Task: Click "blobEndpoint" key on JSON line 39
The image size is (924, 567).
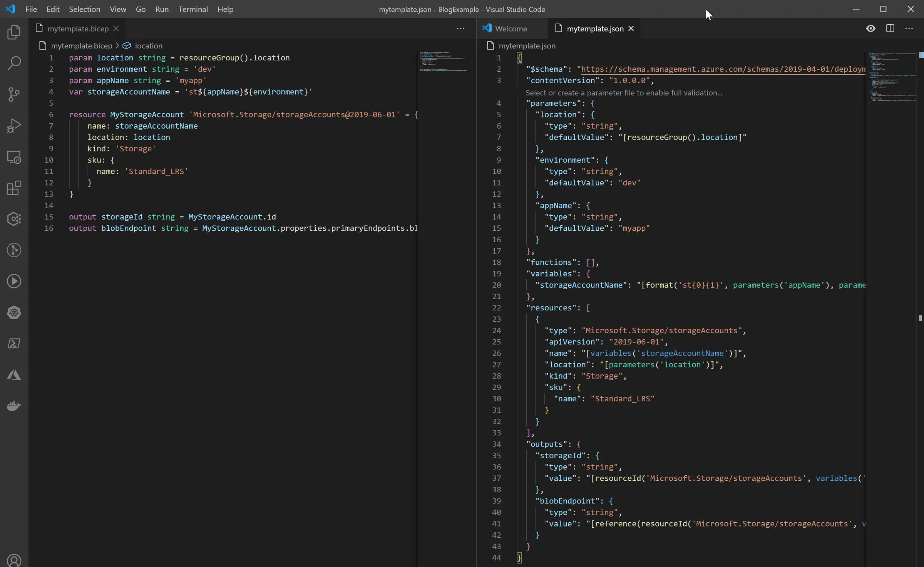Action: pyautogui.click(x=567, y=501)
